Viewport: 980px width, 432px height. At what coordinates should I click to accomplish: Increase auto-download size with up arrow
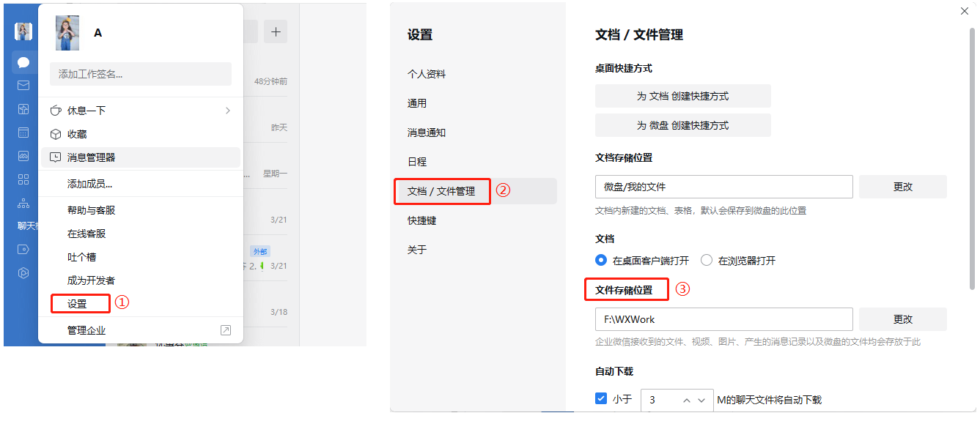[687, 400]
